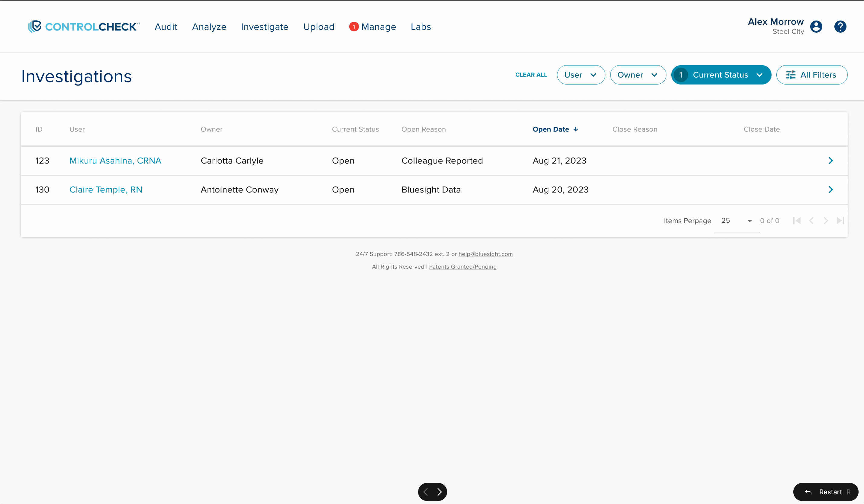This screenshot has width=864, height=504.
Task: Open row 123 details chevron arrow
Action: [x=830, y=161]
